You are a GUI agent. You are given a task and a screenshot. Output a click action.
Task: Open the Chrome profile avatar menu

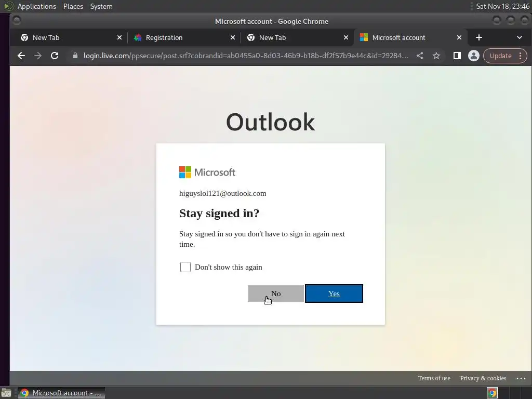coord(474,56)
